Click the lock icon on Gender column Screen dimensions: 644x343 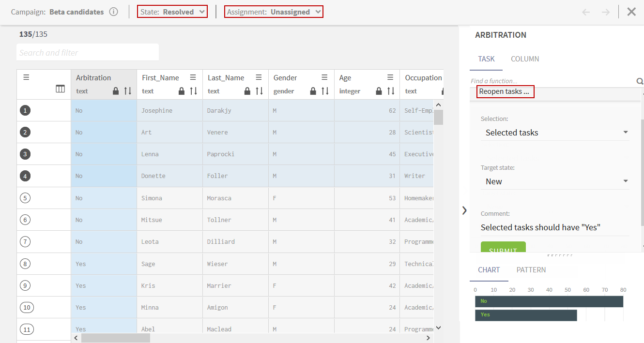point(313,91)
